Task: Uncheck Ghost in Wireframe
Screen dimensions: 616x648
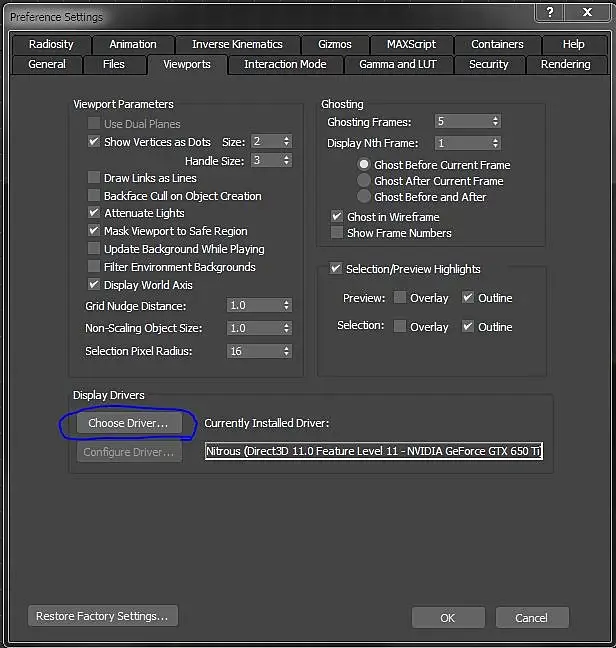Action: tap(337, 217)
